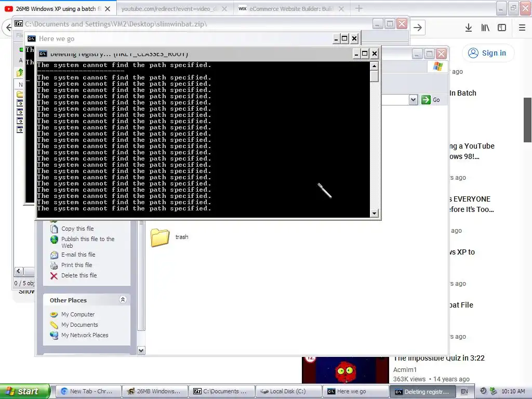Viewport: 532px width, 399px height.
Task: Open a new browser tab with the plus
Action: (359, 8)
